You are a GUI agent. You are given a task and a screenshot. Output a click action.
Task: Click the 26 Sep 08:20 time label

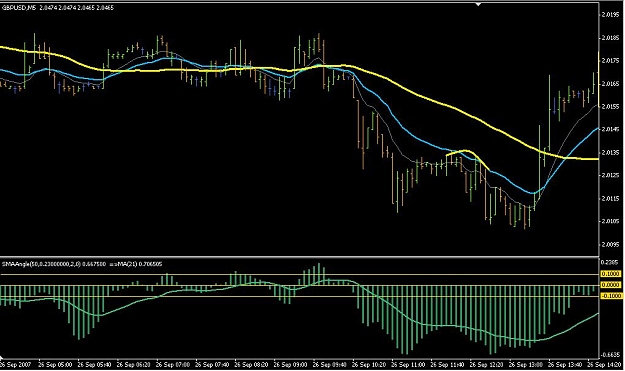click(252, 365)
